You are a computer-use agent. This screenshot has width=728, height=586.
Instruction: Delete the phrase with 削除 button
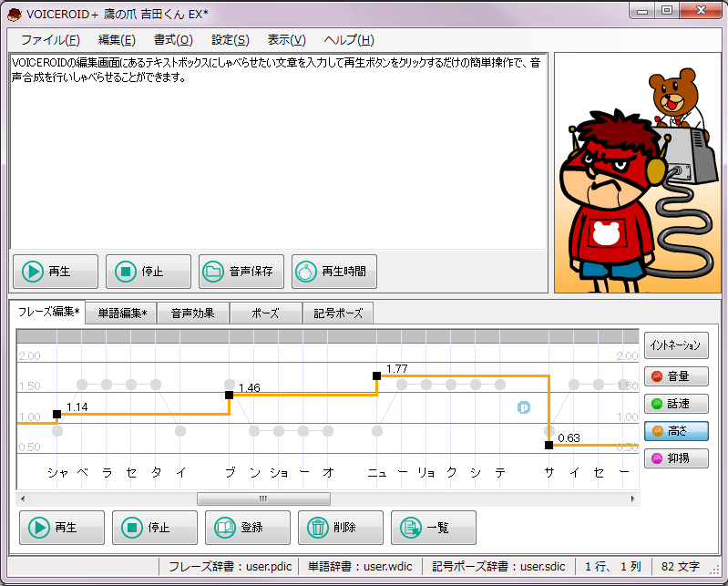341,528
